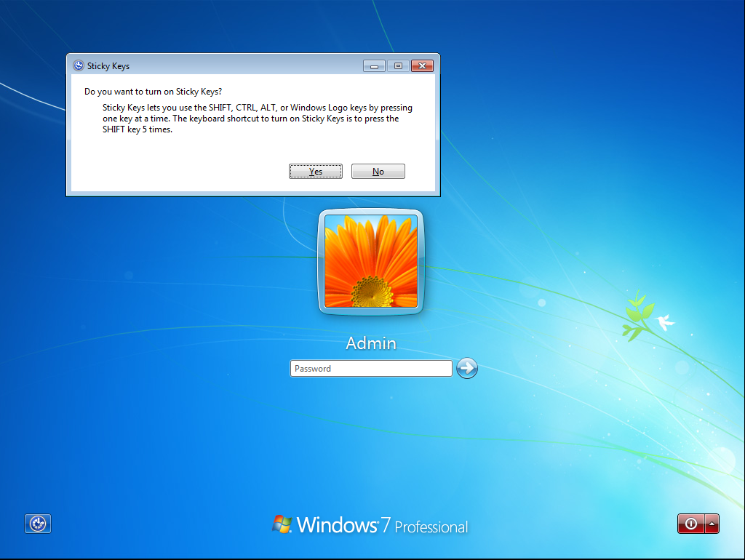This screenshot has width=745, height=560.
Task: Click the Admin user name label
Action: click(x=371, y=343)
